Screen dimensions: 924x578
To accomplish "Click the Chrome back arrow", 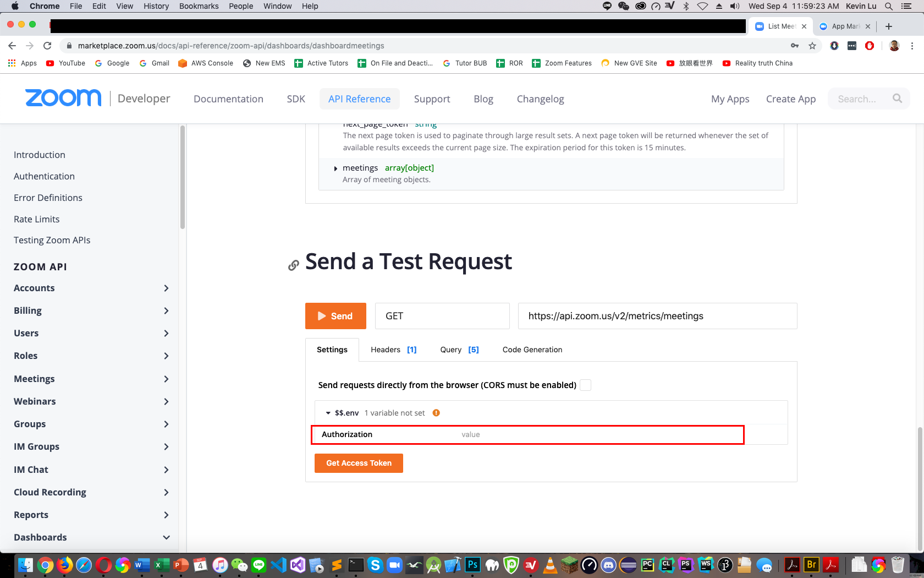I will 12,46.
